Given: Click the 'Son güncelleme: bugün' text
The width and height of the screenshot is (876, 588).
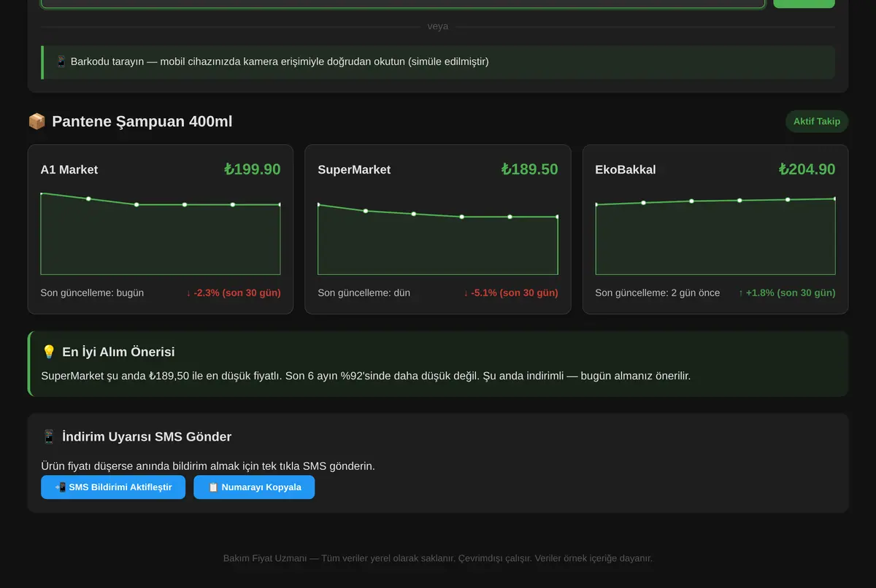Looking at the screenshot, I should pyautogui.click(x=92, y=293).
